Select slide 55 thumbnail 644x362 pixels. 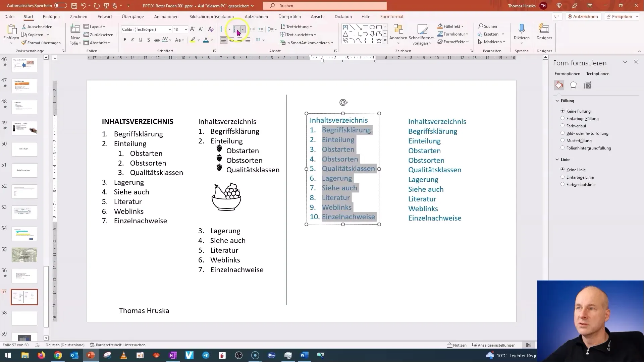click(24, 254)
